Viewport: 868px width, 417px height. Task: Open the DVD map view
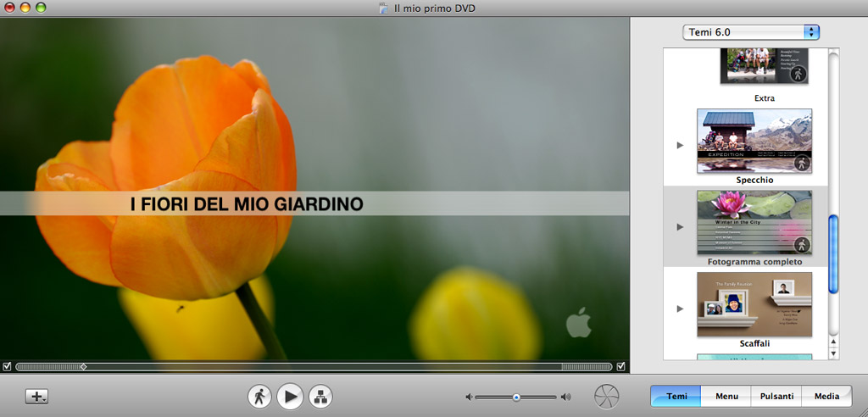320,396
